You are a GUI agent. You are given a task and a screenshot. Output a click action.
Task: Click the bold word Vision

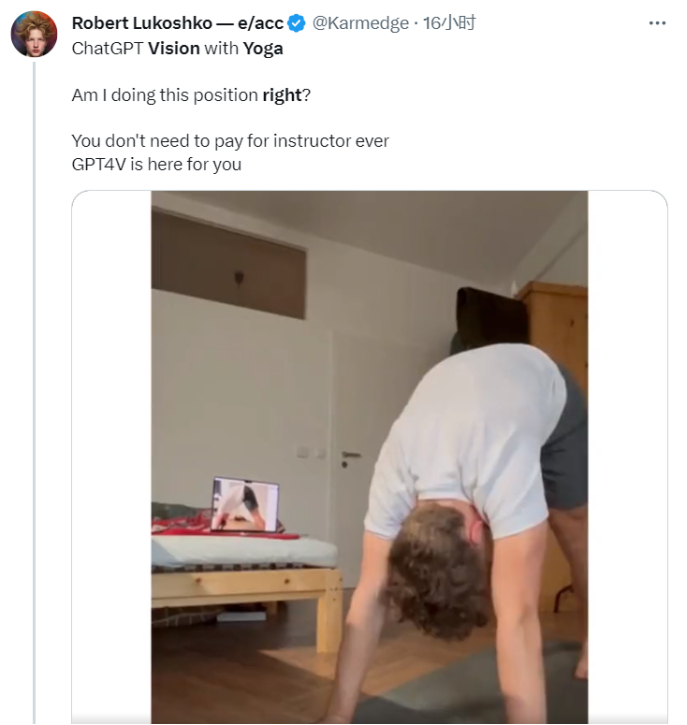coord(174,48)
